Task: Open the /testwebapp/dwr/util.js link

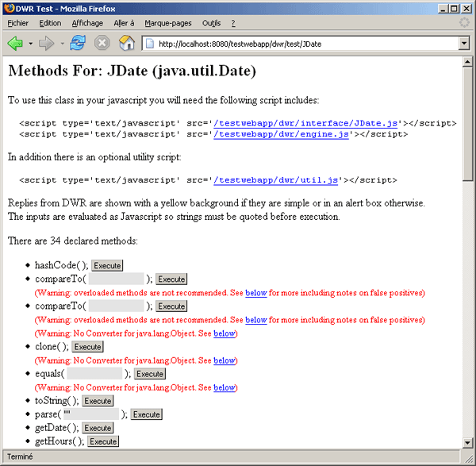Action: point(275,180)
